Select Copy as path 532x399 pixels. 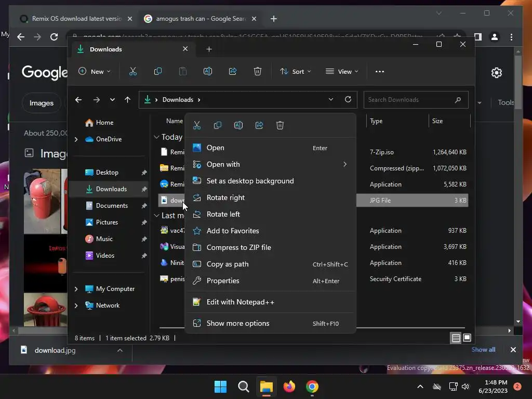point(270,264)
